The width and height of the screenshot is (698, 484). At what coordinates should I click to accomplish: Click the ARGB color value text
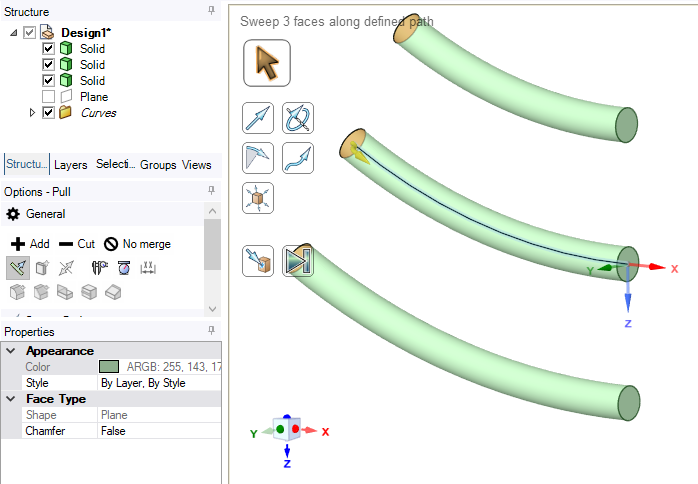(174, 367)
